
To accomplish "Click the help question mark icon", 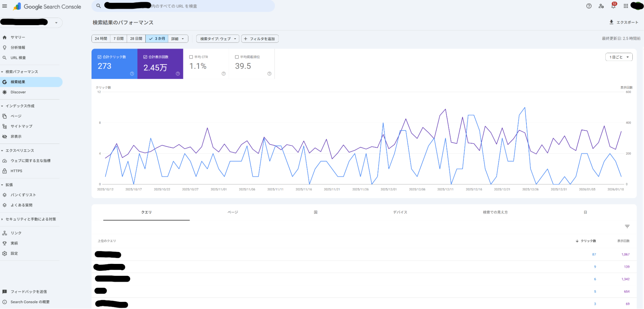I will (x=589, y=6).
